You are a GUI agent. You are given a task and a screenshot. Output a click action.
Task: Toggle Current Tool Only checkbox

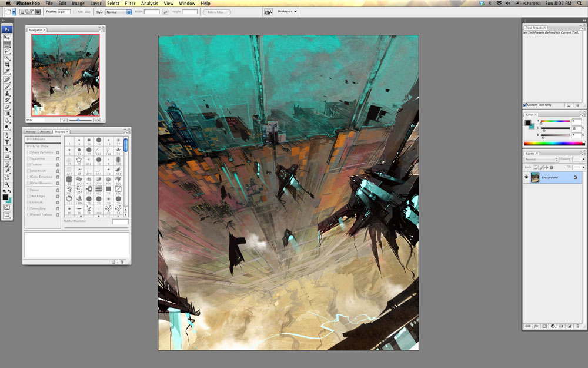(x=525, y=105)
